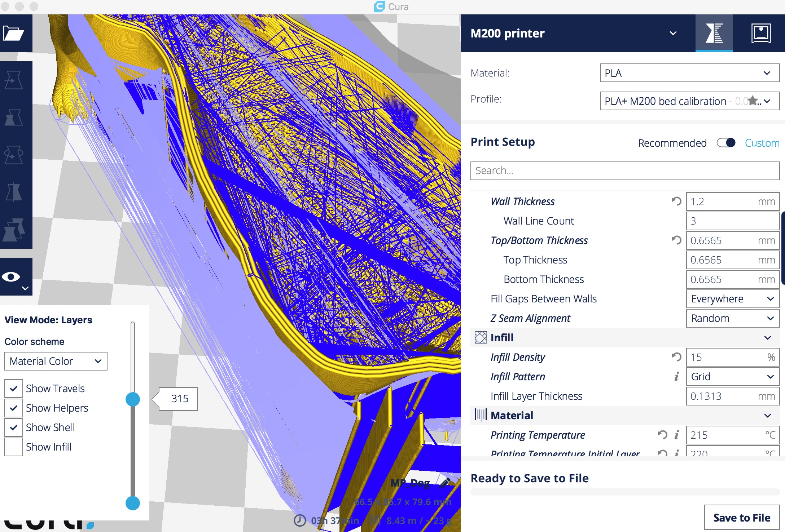The width and height of the screenshot is (785, 532).
Task: Select the Mirror tool icon
Action: tap(14, 192)
